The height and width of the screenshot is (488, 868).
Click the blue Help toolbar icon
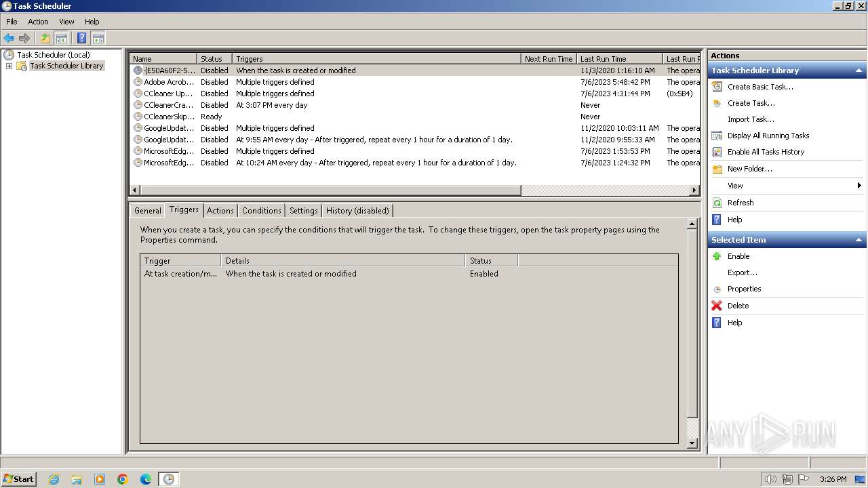(82, 39)
